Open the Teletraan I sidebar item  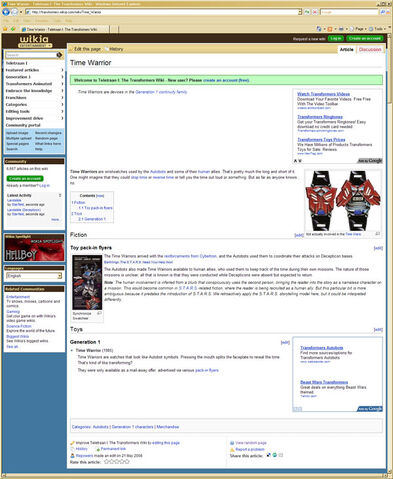[x=16, y=63]
